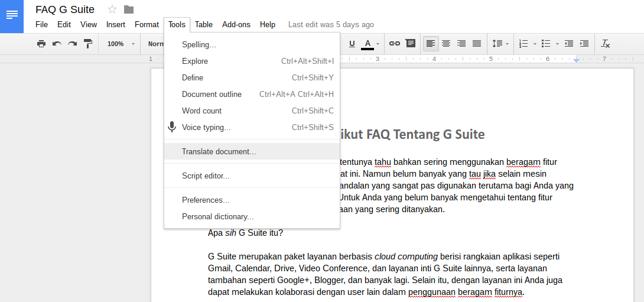Select Translate document from Tools menu
644x302 pixels.
[x=219, y=151]
